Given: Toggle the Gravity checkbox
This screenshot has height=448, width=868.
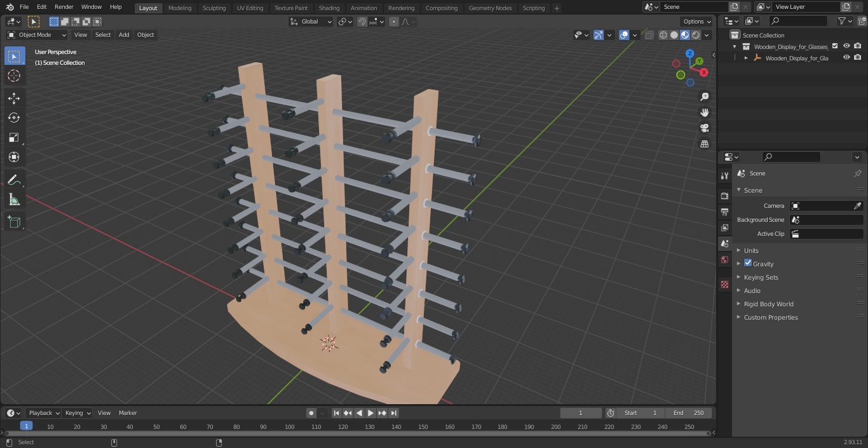Looking at the screenshot, I should (x=748, y=263).
